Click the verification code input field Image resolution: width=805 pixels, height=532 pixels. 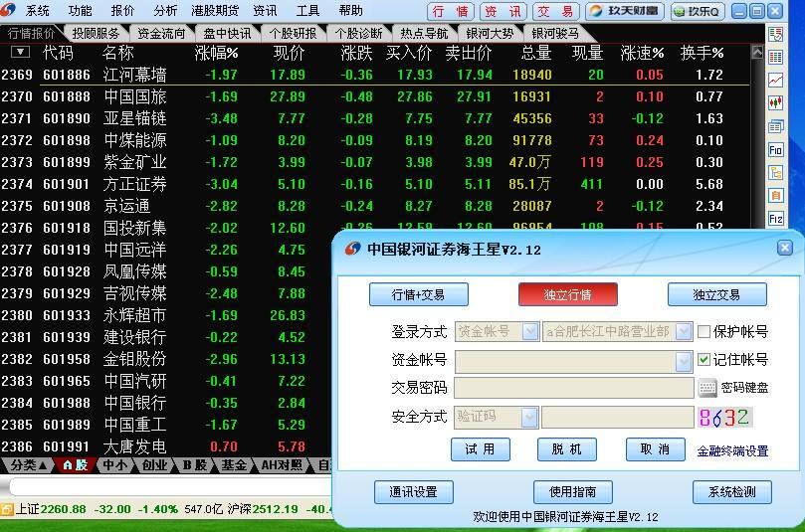pos(618,417)
